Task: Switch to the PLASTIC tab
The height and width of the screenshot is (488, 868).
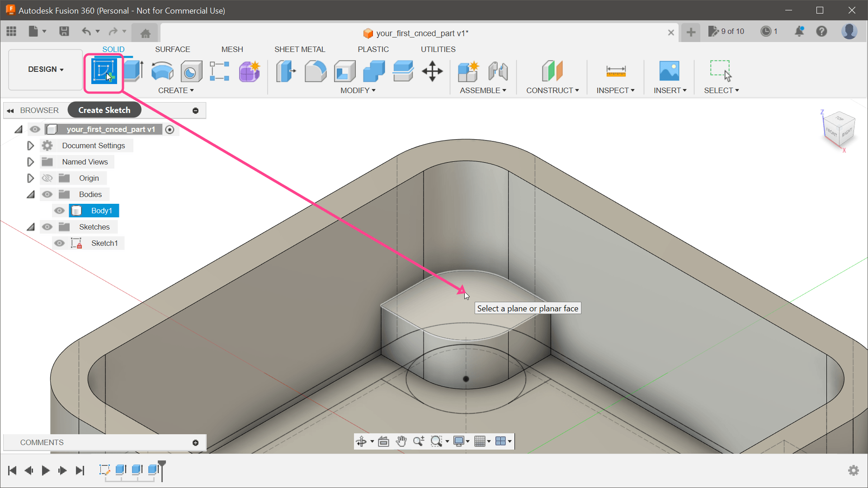Action: [373, 49]
